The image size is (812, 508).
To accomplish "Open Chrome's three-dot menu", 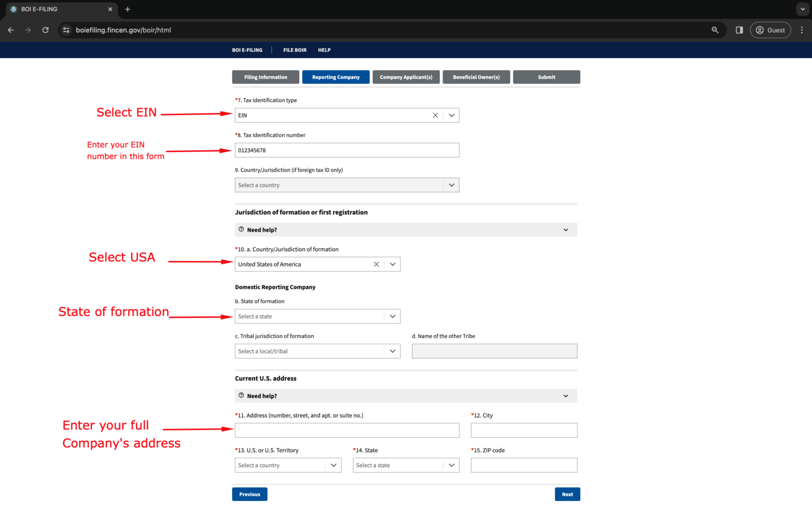I will pos(802,30).
